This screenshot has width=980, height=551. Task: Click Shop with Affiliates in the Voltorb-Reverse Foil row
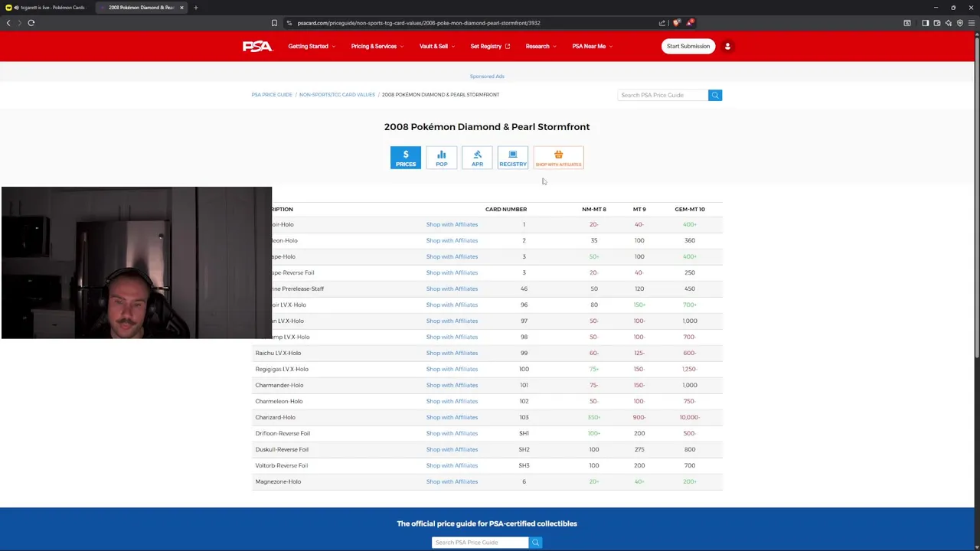[452, 465]
